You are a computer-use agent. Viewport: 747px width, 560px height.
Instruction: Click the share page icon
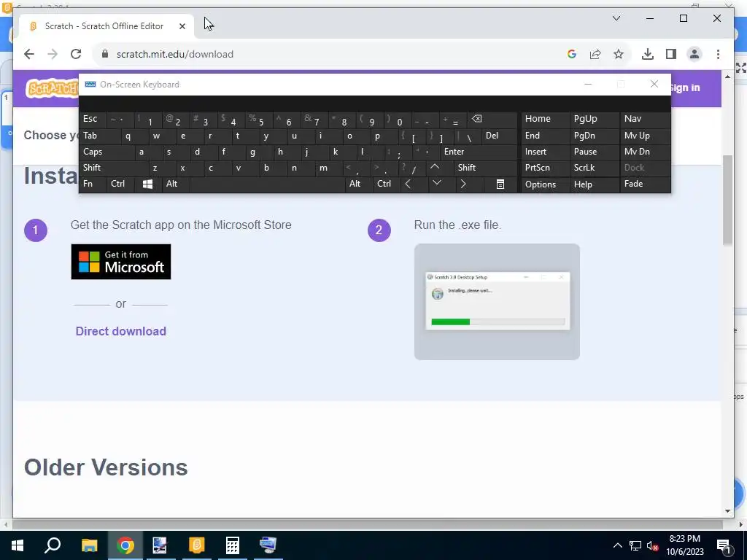595,54
